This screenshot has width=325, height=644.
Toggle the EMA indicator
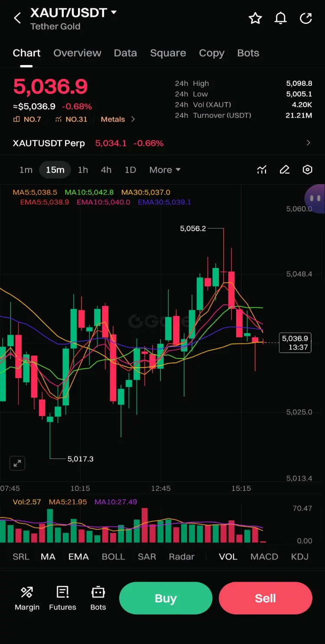point(78,557)
